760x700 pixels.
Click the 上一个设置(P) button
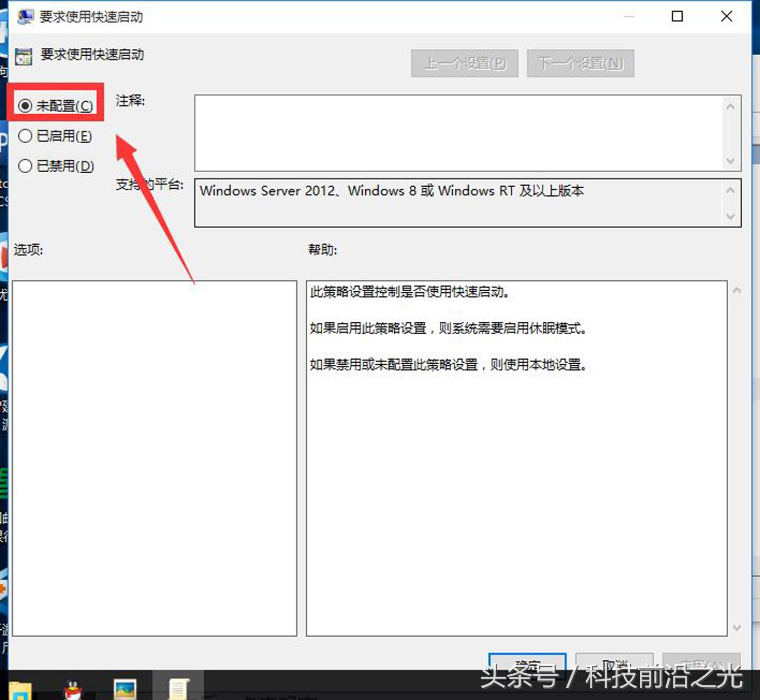coord(464,63)
